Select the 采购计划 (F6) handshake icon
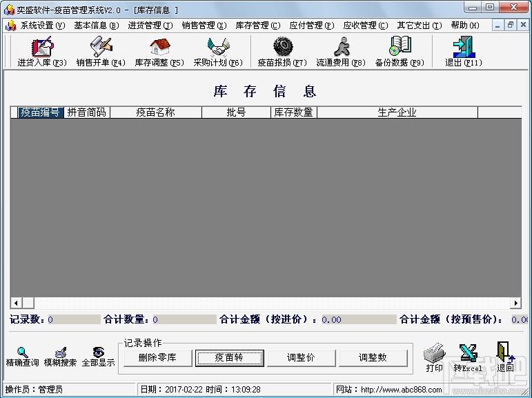Screen dimensions: 532x398 tap(218, 51)
